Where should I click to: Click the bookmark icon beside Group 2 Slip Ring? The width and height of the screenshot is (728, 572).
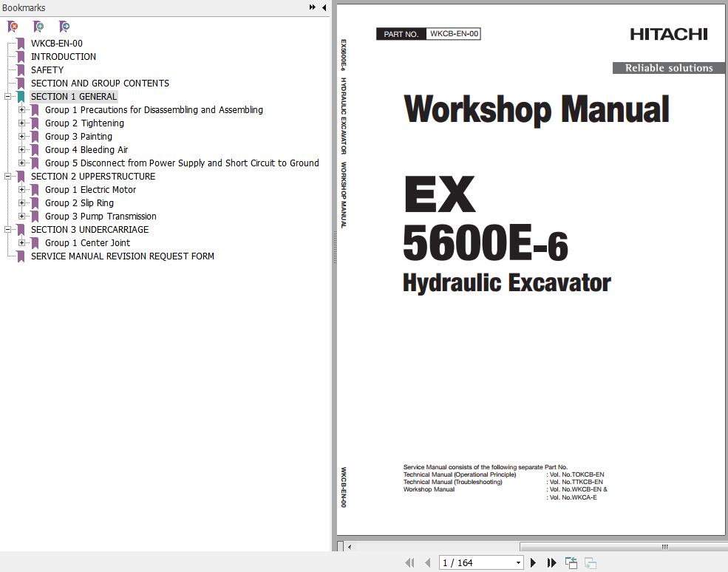tap(35, 203)
